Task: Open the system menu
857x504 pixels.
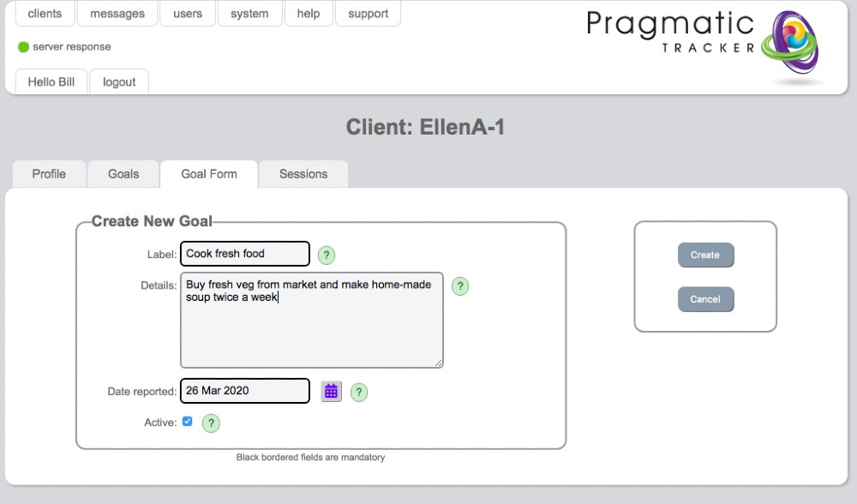Action: click(249, 14)
